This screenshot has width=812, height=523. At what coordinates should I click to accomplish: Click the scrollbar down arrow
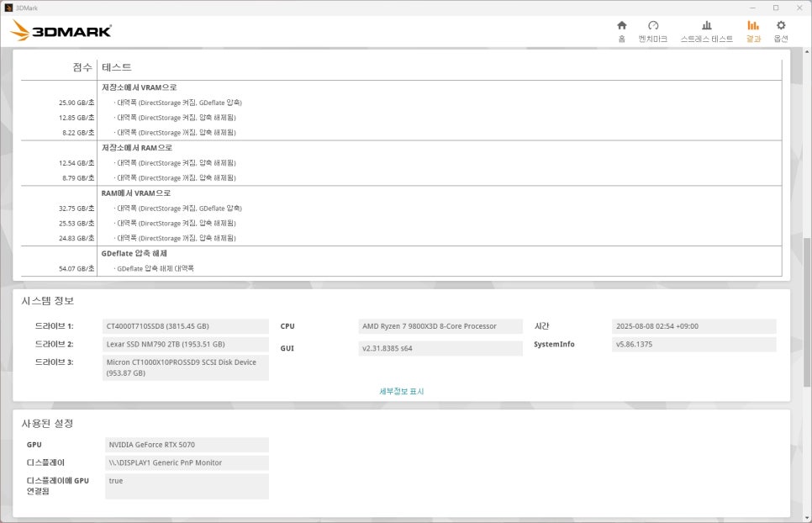click(807, 518)
